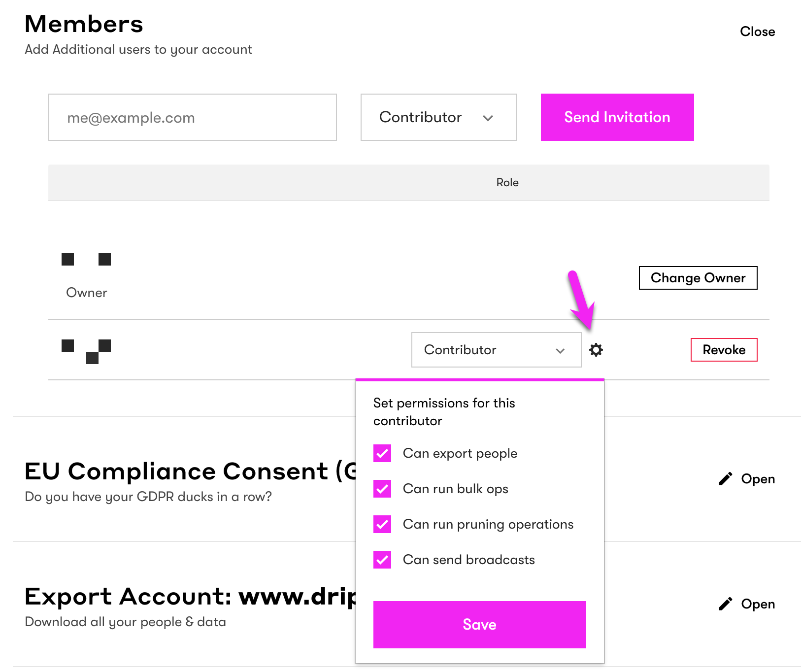Focus the me@example.com email field

pos(192,117)
